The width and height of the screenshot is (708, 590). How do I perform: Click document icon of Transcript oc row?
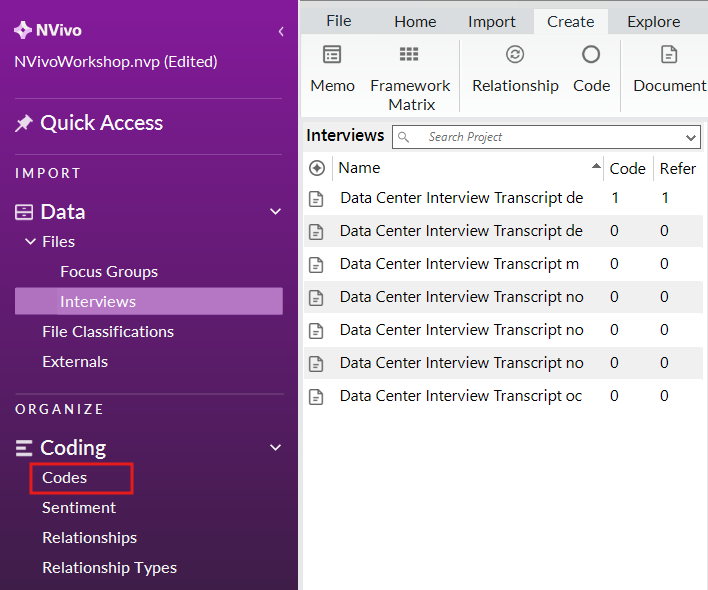pyautogui.click(x=316, y=397)
